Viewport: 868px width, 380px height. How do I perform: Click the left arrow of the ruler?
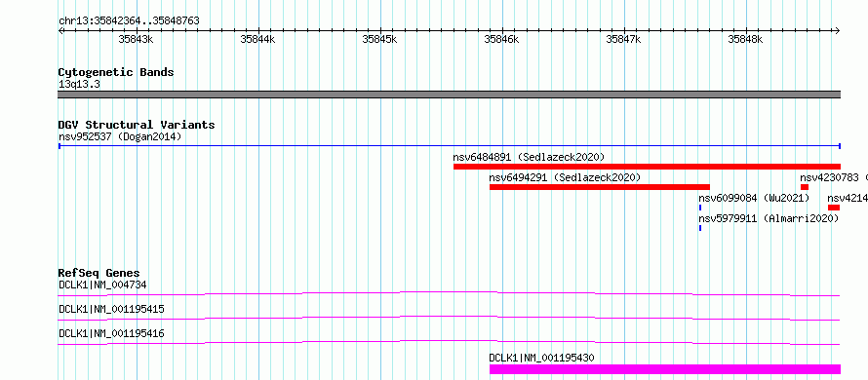click(60, 31)
